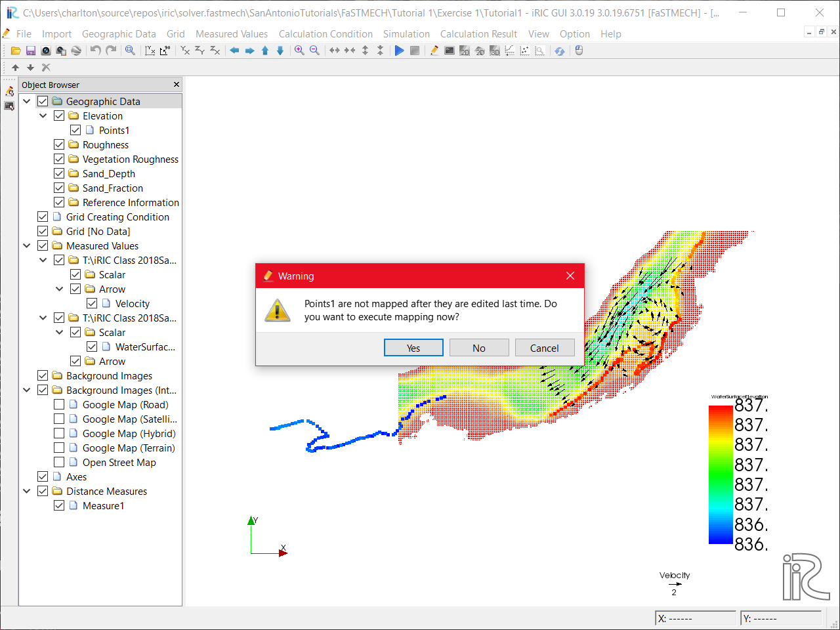Click the Save toolbar icon
840x630 pixels.
point(30,51)
